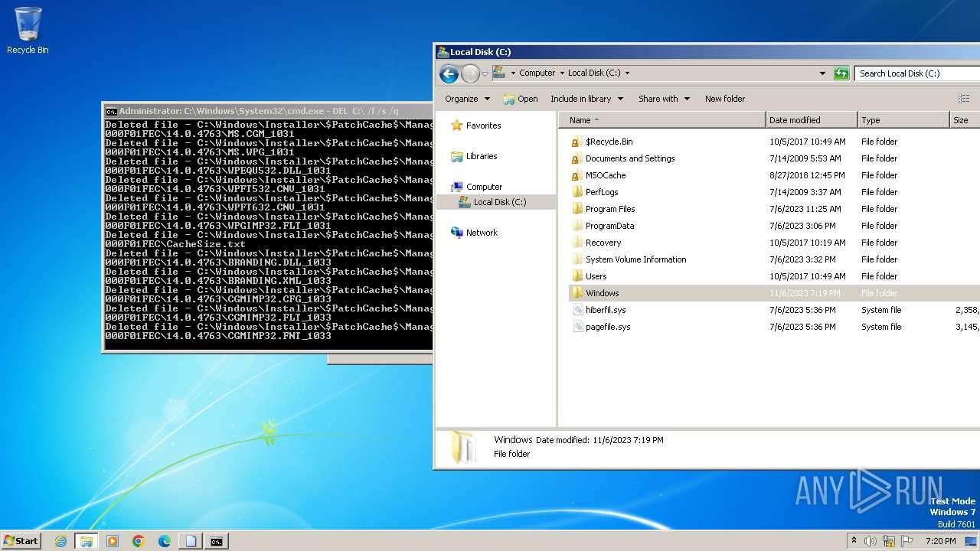Select the Windows folder icon
This screenshot has width=980, height=551.
pyautogui.click(x=577, y=293)
